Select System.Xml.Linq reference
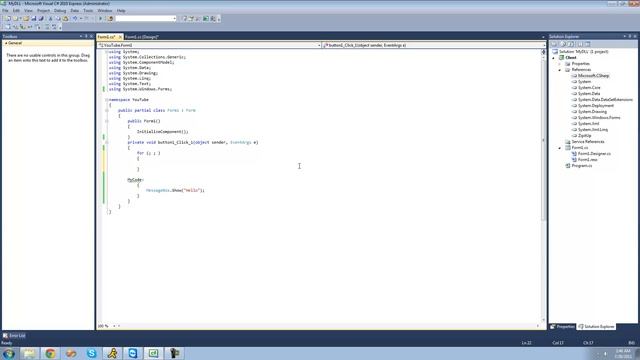This screenshot has height=360, width=640. click(593, 130)
